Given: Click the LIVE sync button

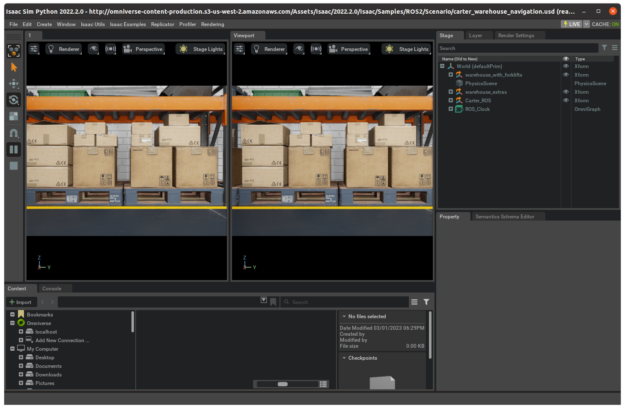Looking at the screenshot, I should [572, 24].
